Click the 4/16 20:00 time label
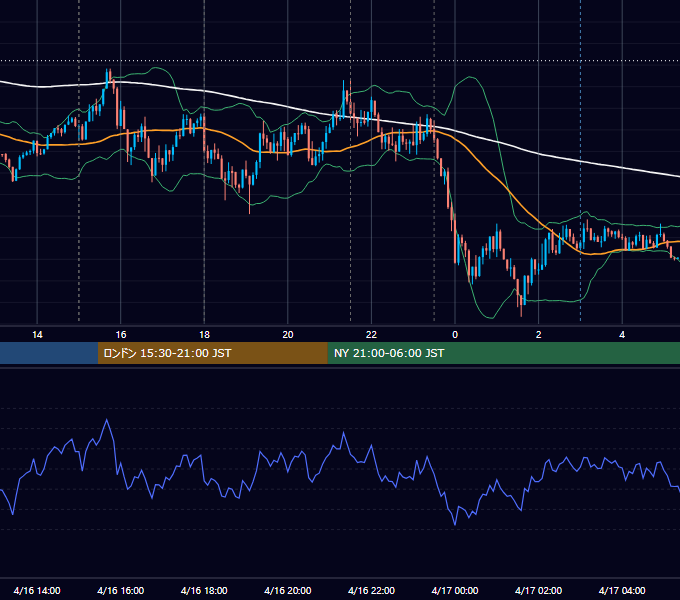 (288, 590)
